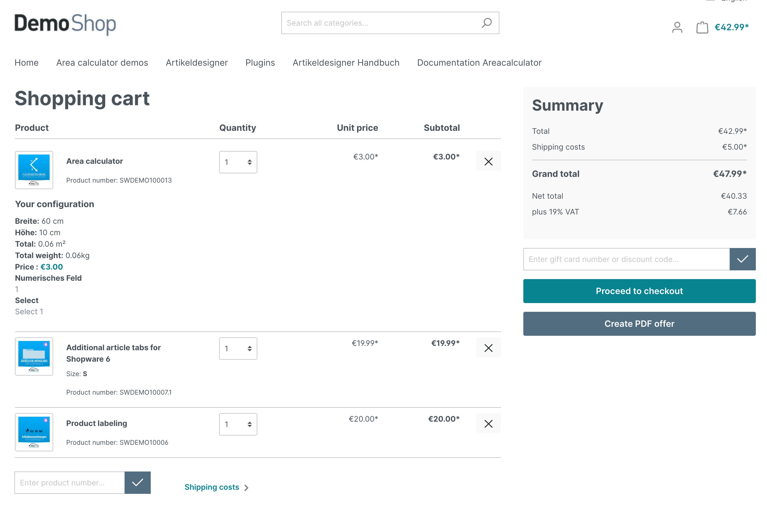Open Area calculator demos menu

[102, 63]
